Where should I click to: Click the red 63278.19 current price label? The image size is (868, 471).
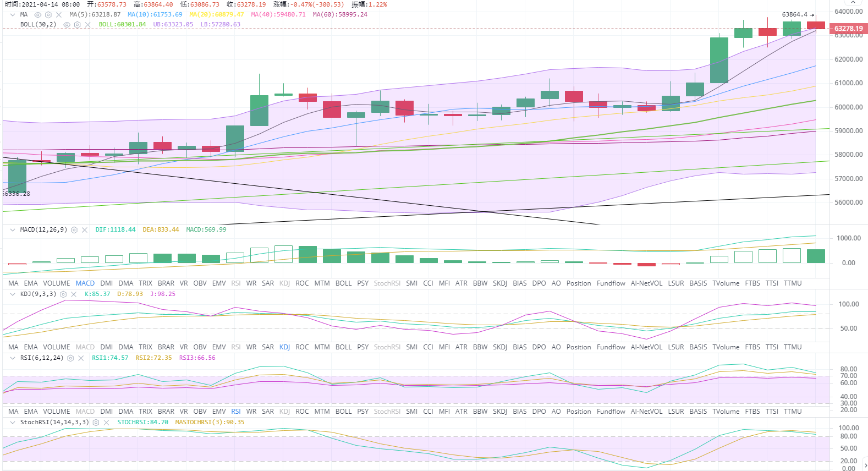click(x=848, y=29)
